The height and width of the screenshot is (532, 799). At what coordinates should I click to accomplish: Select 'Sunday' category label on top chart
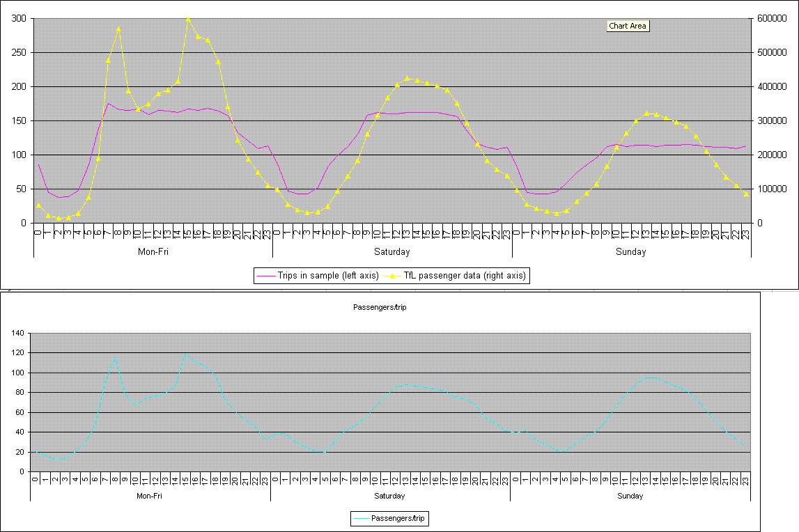[631, 252]
